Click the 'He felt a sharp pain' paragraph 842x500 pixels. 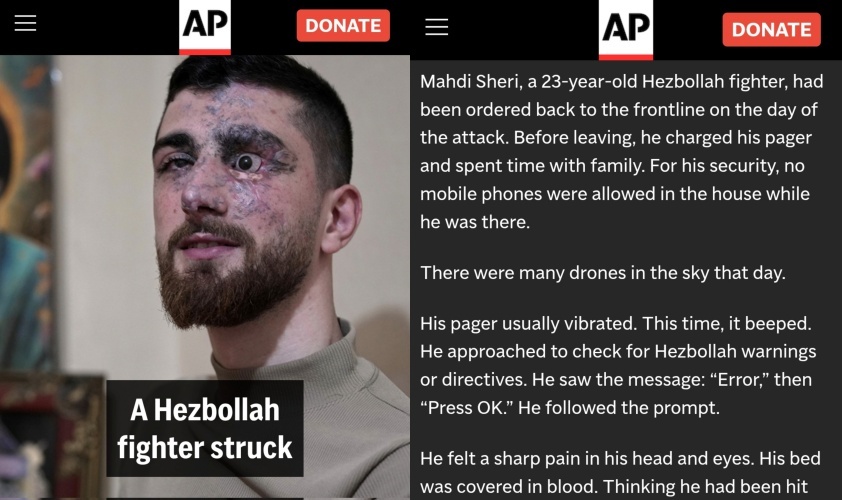[620, 473]
